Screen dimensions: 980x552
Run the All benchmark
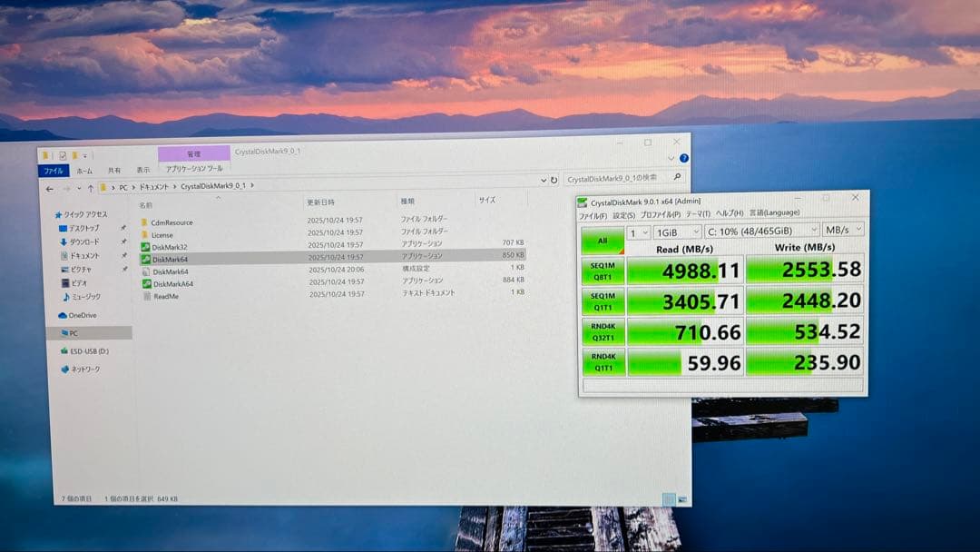[x=603, y=240]
